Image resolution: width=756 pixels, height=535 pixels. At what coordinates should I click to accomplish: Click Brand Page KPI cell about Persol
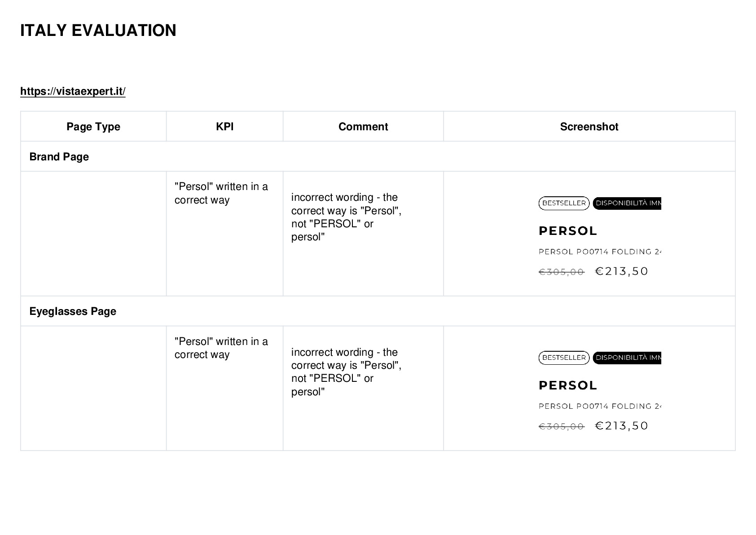[x=225, y=234]
